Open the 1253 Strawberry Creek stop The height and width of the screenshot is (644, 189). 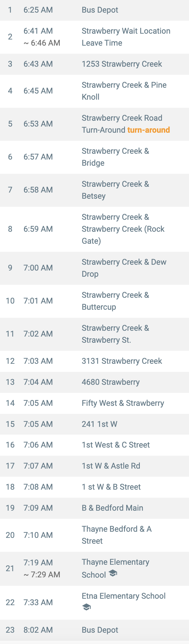tap(94, 64)
